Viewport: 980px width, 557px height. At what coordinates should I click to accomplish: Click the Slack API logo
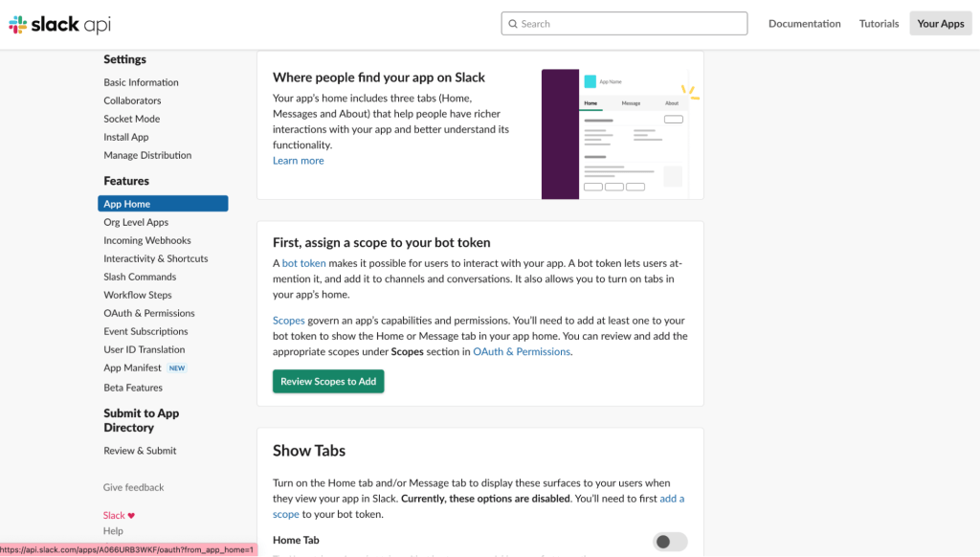click(60, 24)
